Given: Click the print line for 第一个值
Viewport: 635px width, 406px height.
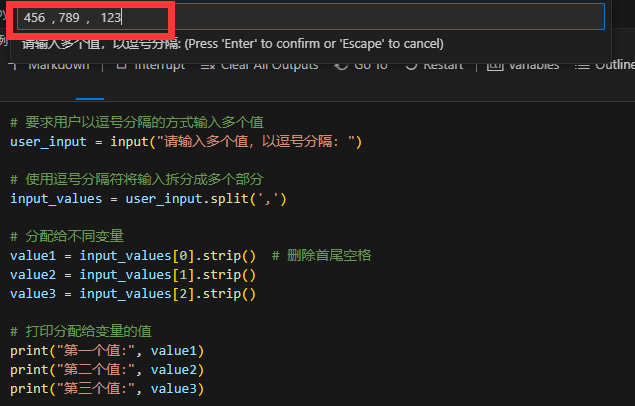Looking at the screenshot, I should coord(107,351).
